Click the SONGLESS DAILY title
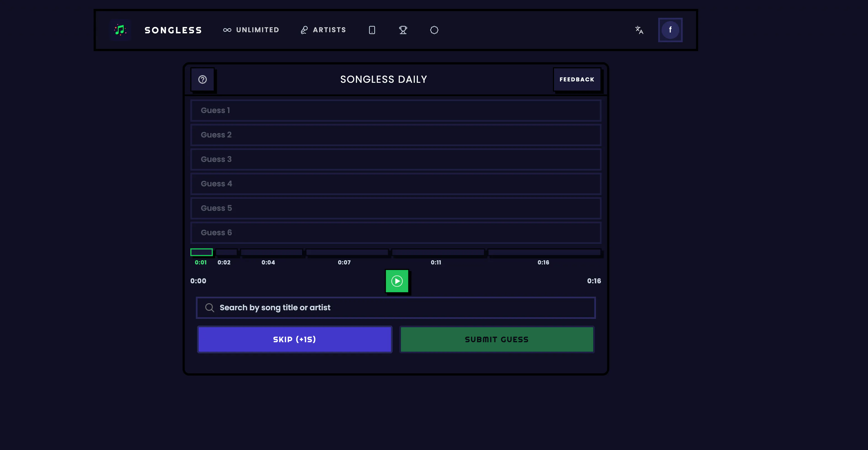868x450 pixels. coord(383,79)
